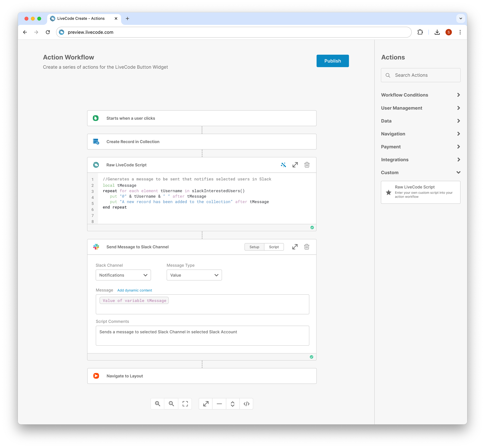
Task: Click the expand/collapse arrows icon in bottom toolbar
Action: (233, 404)
